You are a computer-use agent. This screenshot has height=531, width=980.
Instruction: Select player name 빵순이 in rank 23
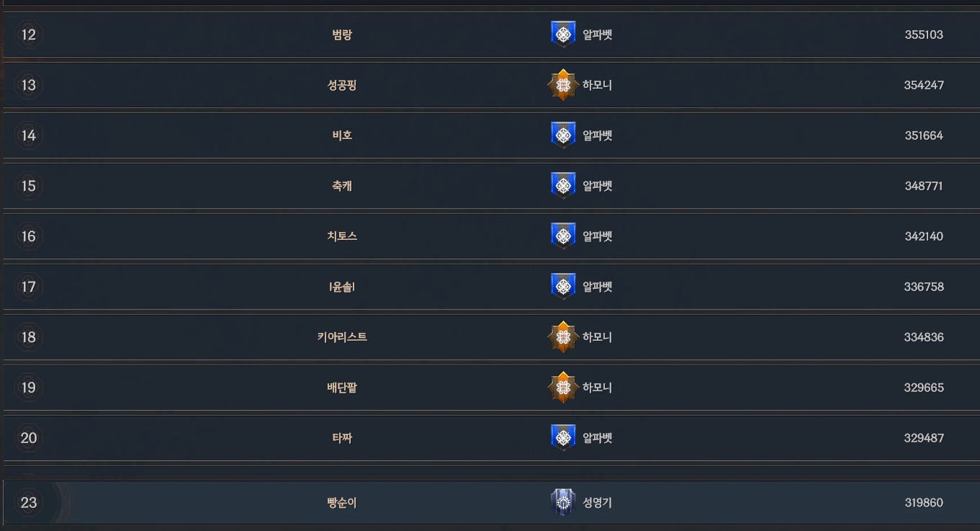pos(342,503)
